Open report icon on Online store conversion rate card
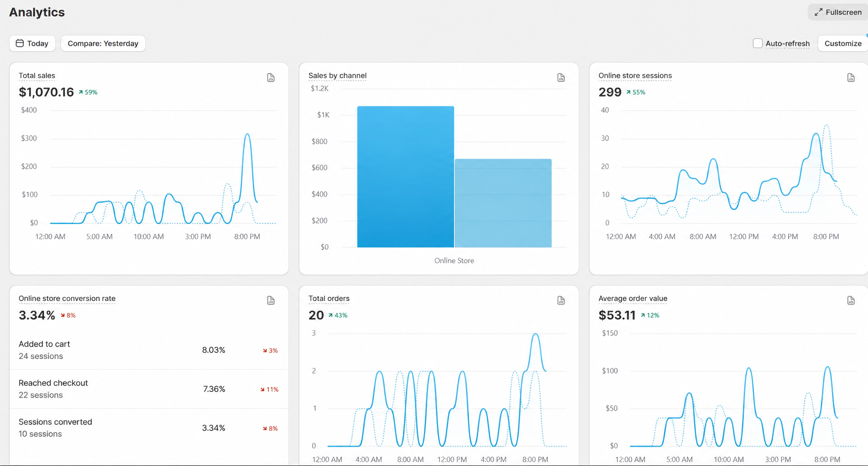The height and width of the screenshot is (466, 868). tap(271, 301)
